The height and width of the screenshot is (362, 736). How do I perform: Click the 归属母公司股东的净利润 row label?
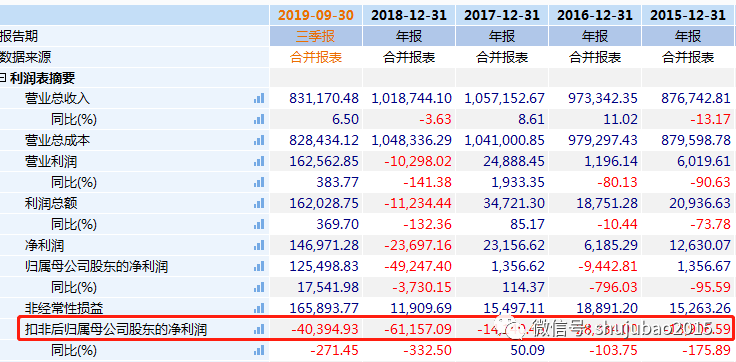96,267
